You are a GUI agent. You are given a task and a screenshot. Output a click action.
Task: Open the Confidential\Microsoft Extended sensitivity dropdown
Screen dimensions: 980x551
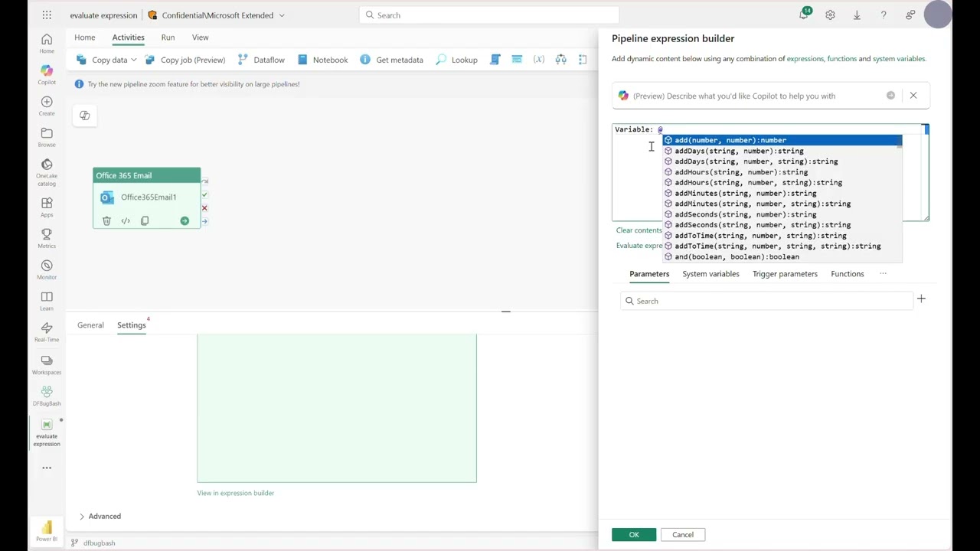[x=217, y=15]
